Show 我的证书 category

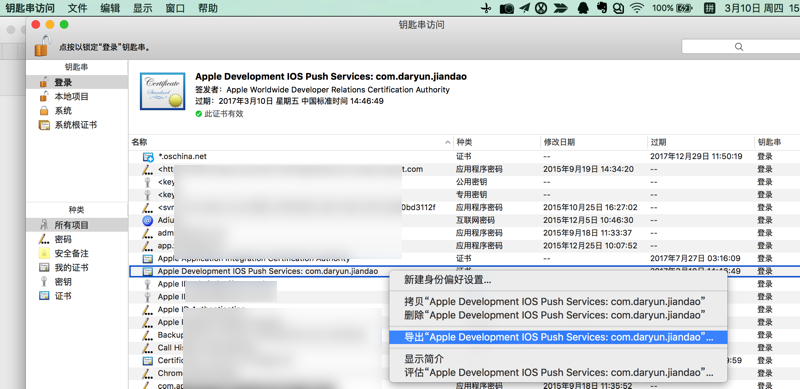[71, 268]
